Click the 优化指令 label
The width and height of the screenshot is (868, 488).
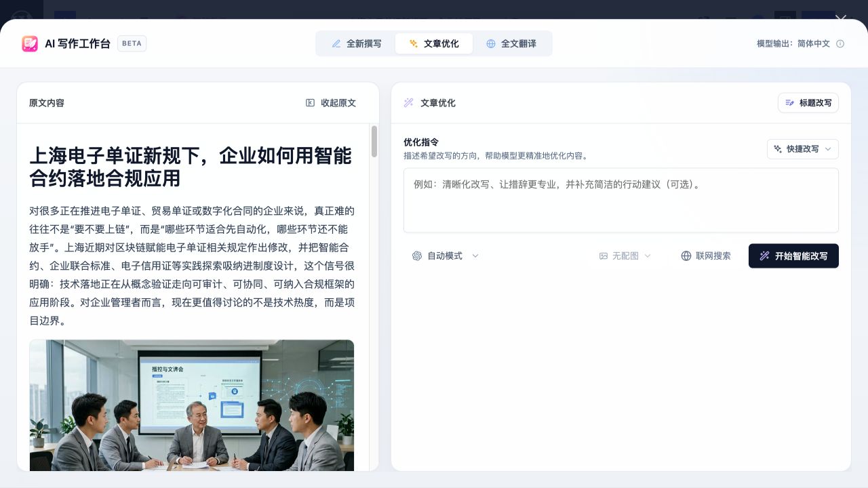pyautogui.click(x=421, y=142)
